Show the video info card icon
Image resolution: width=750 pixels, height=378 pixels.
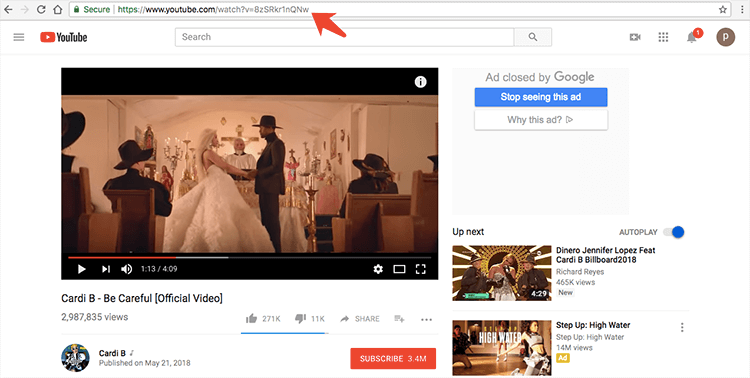(420, 82)
